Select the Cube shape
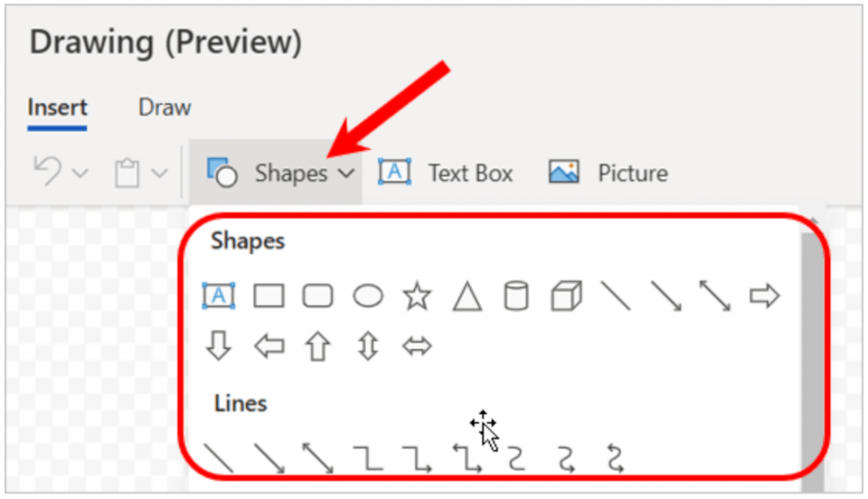Image resolution: width=868 pixels, height=499 pixels. [565, 296]
